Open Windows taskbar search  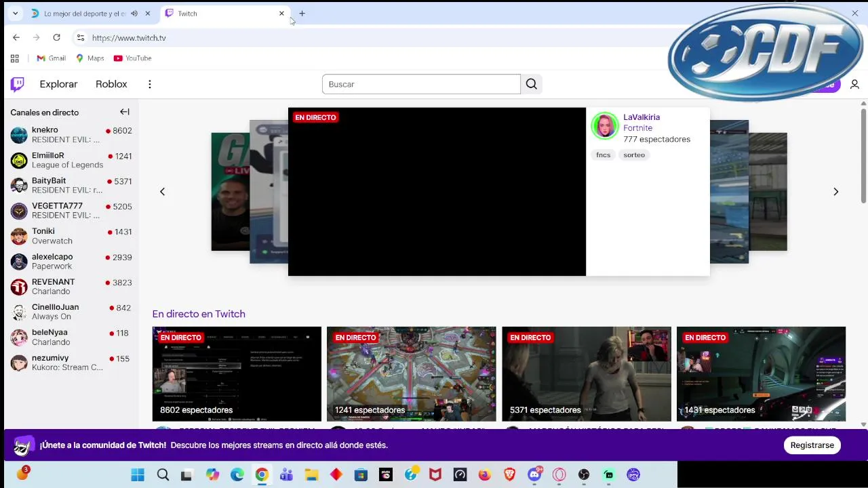(163, 475)
